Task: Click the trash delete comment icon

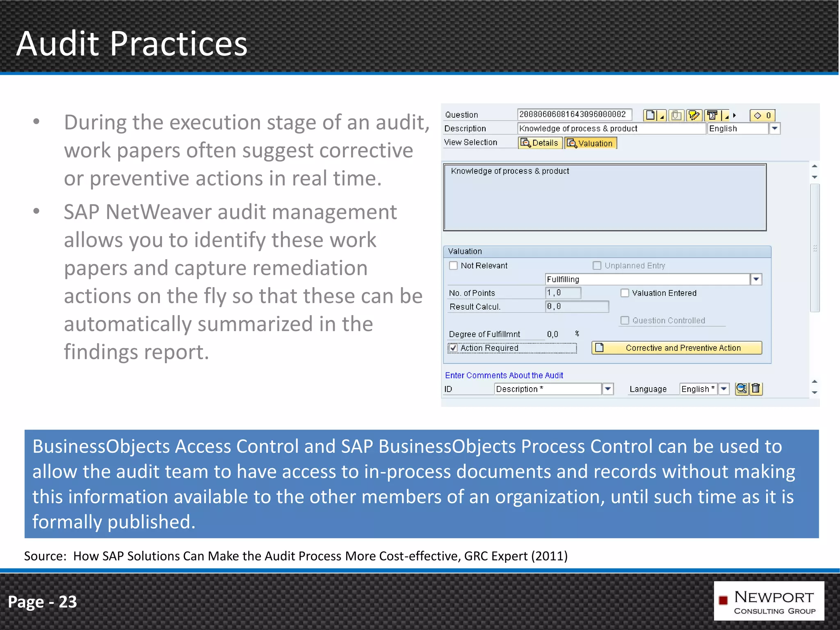Action: pyautogui.click(x=756, y=389)
